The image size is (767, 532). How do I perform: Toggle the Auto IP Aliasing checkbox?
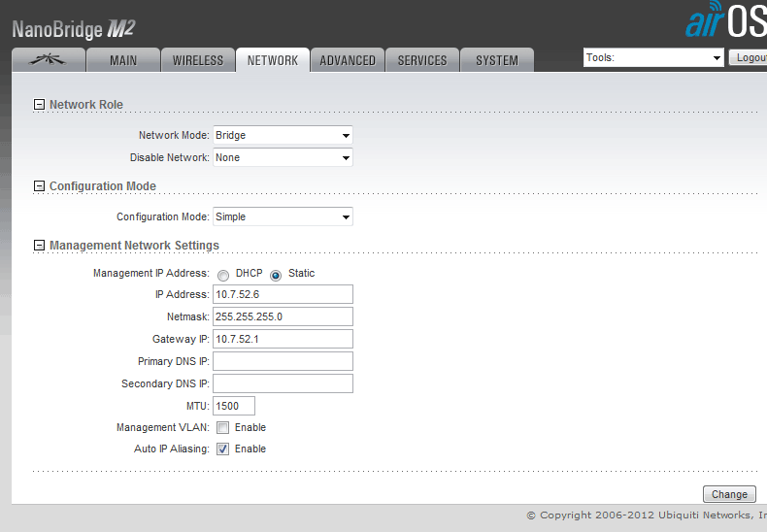coord(223,449)
